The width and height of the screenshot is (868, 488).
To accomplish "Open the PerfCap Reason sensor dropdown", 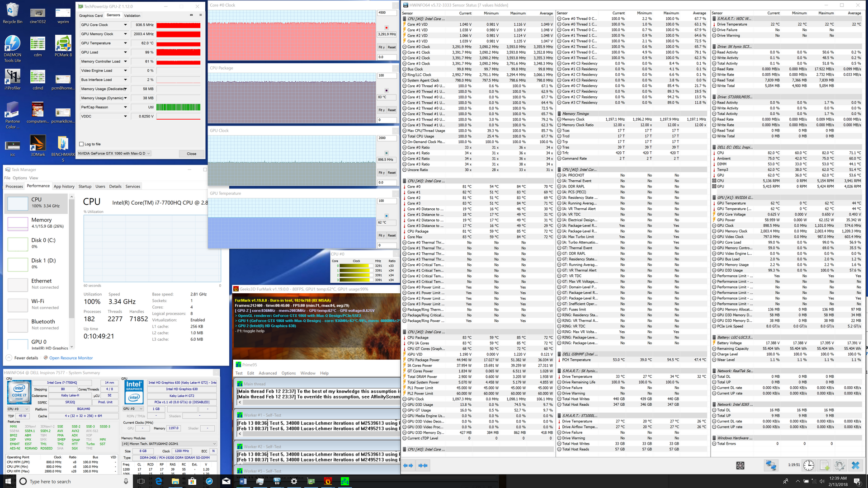I will 125,107.
